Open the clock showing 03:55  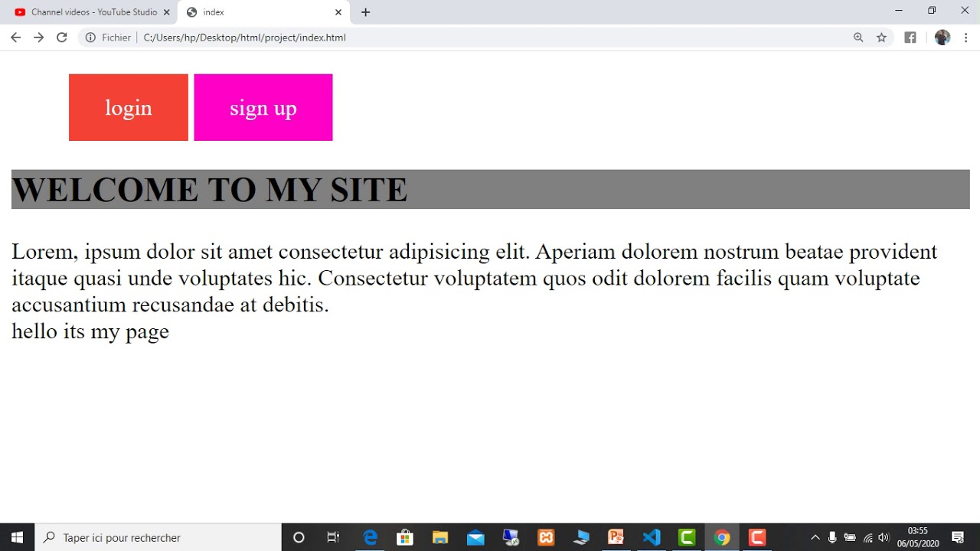[x=918, y=537]
